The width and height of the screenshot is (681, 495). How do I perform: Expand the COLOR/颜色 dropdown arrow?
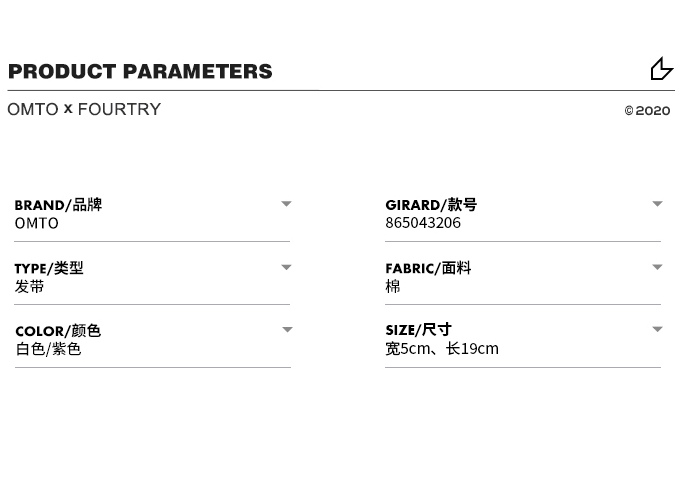coord(286,330)
